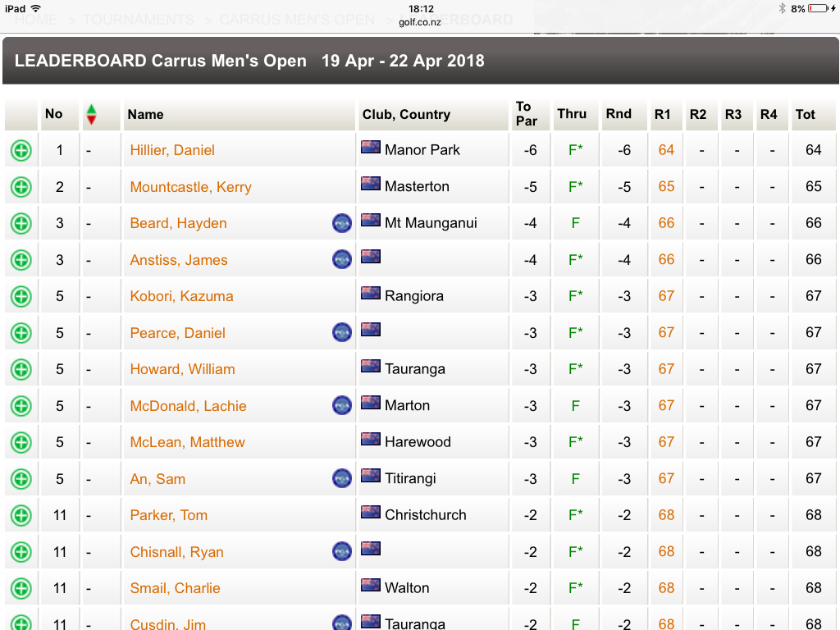Expand Anstiss, James row plus icon
Image resolution: width=840 pixels, height=630 pixels.
click(21, 260)
